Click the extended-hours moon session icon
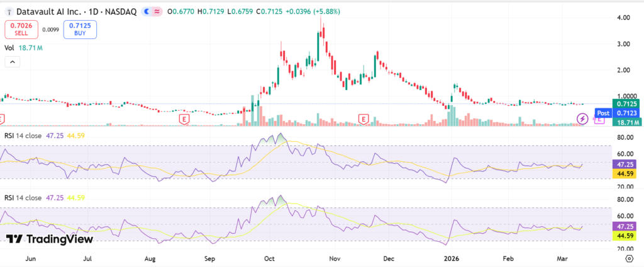 [147, 11]
